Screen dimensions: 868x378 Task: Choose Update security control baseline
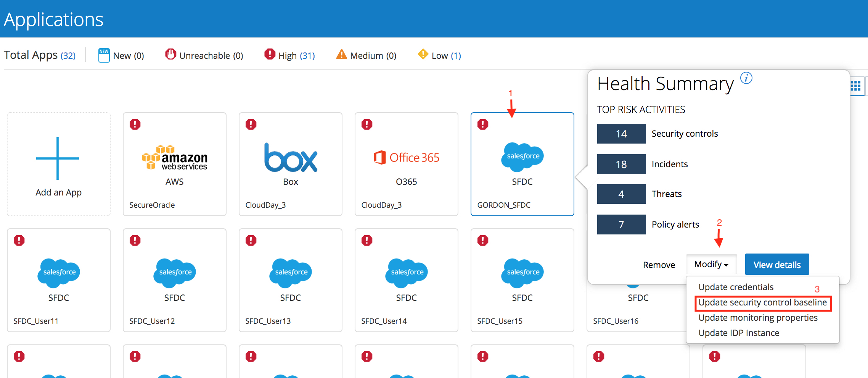[763, 302]
